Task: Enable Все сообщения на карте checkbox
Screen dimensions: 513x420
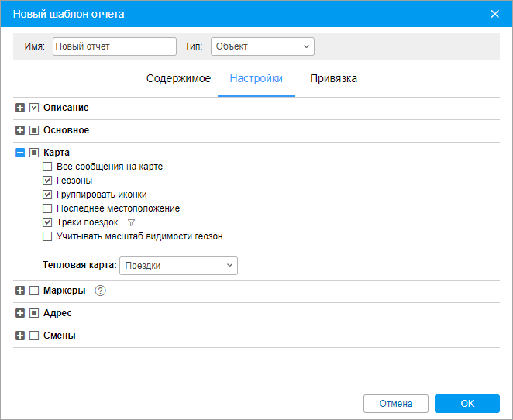Action: click(47, 167)
